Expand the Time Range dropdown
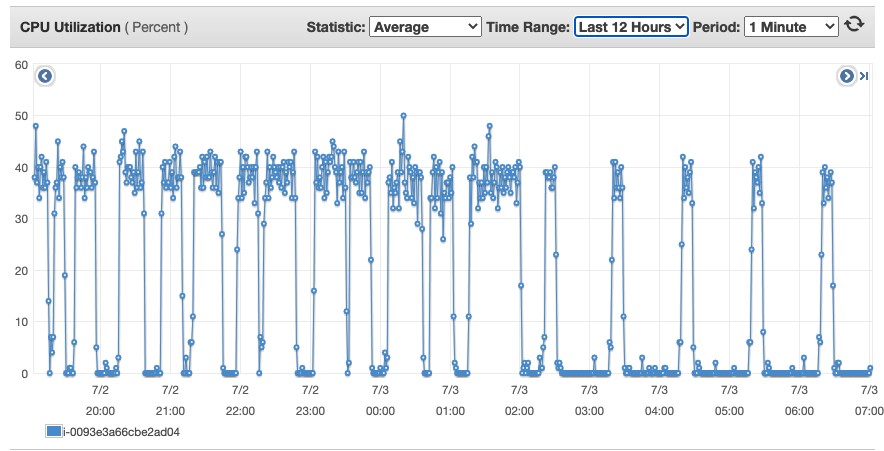Image resolution: width=884 pixels, height=451 pixels. [x=631, y=26]
